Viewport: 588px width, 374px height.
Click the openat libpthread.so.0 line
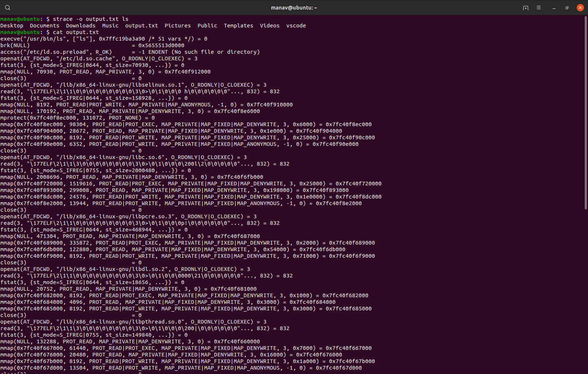point(133,322)
